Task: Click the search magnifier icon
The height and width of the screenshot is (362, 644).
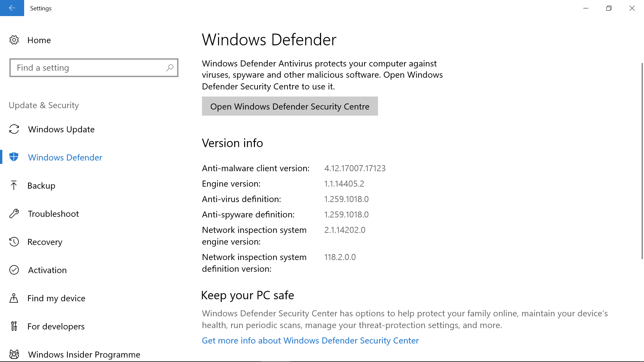Action: (x=170, y=68)
